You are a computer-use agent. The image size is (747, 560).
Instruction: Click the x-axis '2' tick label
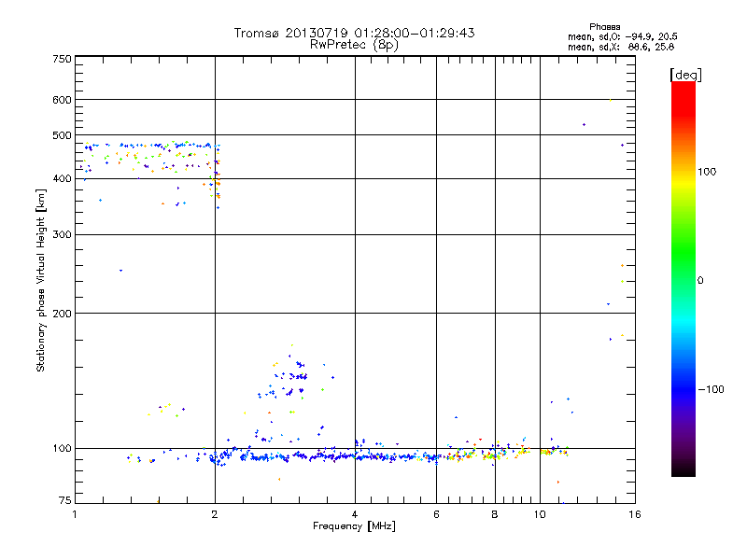[x=215, y=514]
